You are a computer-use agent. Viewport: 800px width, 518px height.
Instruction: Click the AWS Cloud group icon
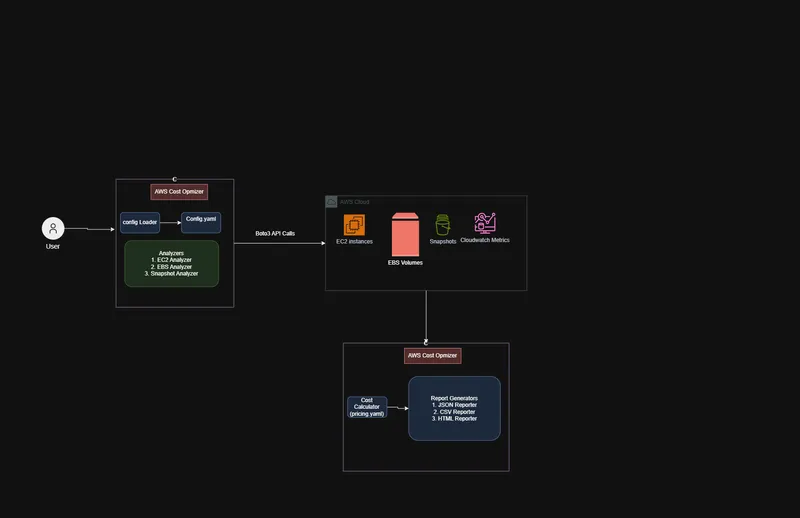331,202
